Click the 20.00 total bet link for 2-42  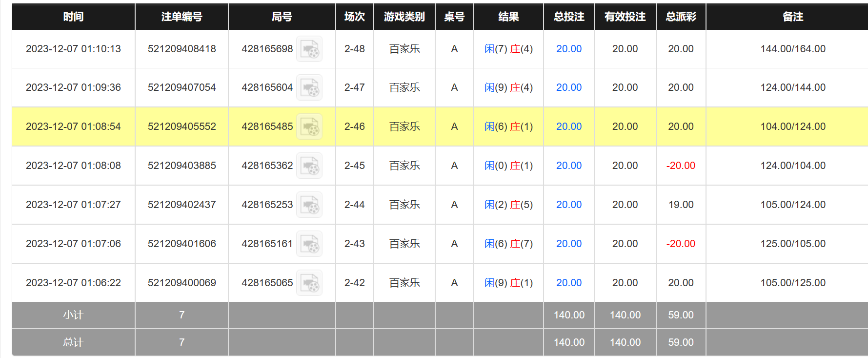(x=569, y=283)
